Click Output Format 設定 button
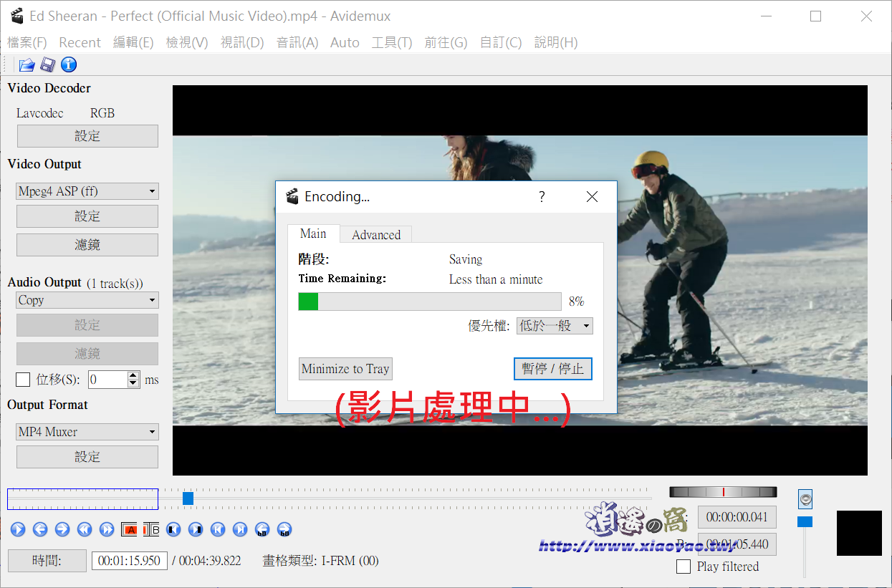This screenshot has height=588, width=892. pos(87,457)
